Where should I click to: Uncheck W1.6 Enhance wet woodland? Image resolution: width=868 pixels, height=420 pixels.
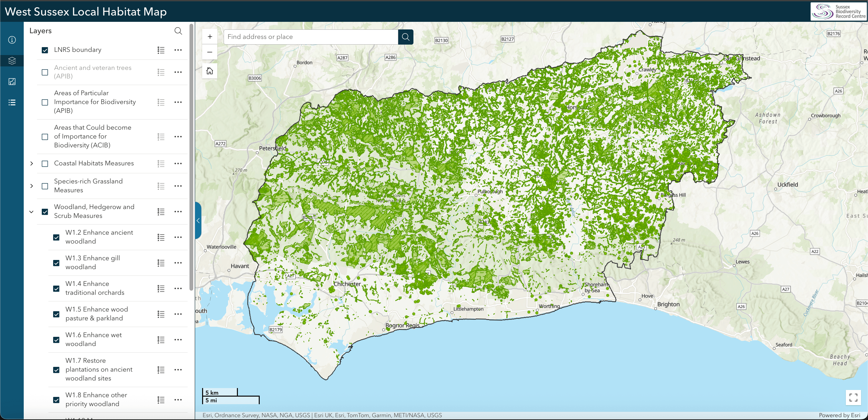click(x=56, y=340)
